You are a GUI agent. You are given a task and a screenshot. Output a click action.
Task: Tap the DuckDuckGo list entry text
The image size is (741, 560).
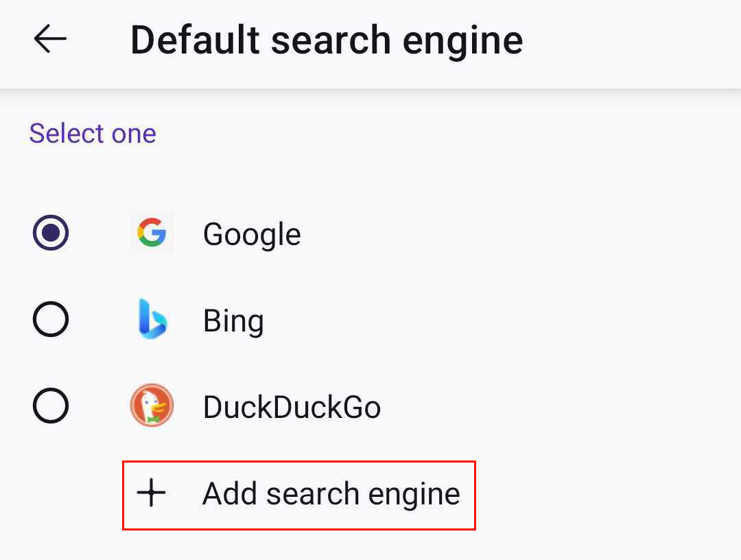(x=292, y=406)
